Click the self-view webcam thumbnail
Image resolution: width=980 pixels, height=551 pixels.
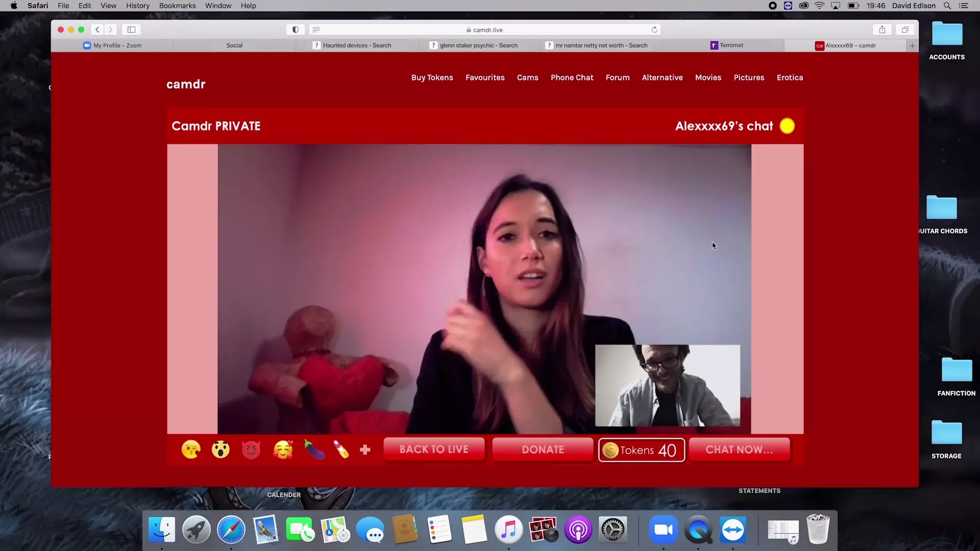point(668,386)
